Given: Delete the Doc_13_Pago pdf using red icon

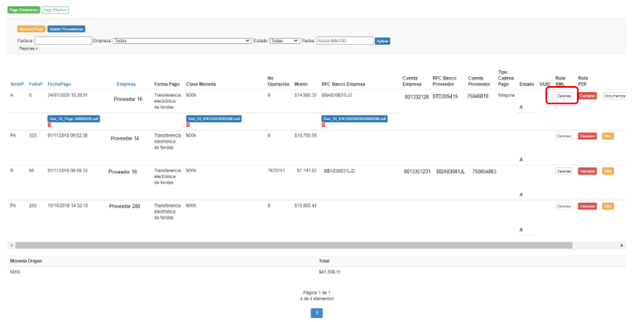Looking at the screenshot, I should (50, 125).
